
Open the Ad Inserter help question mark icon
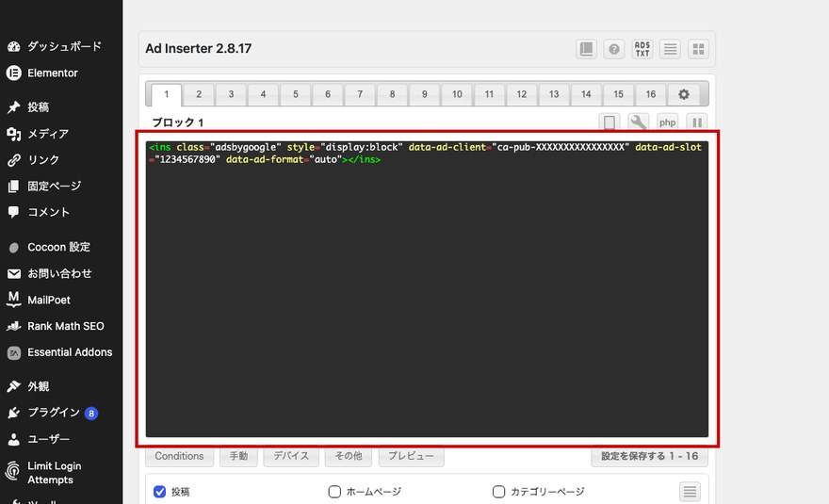coord(614,49)
